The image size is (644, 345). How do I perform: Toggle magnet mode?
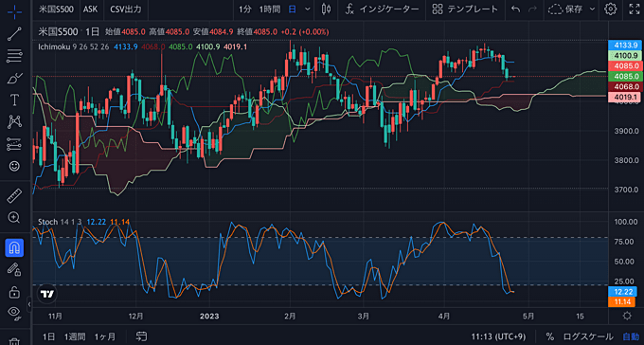pos(15,248)
